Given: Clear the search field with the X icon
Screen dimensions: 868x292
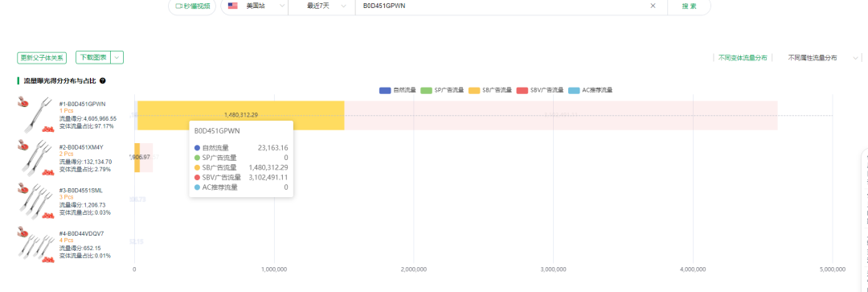Looking at the screenshot, I should tap(653, 6).
